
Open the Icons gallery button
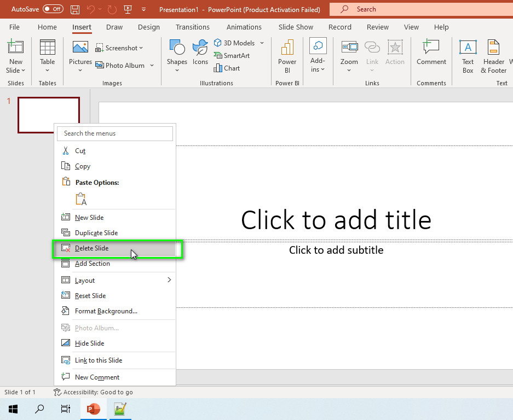click(200, 52)
